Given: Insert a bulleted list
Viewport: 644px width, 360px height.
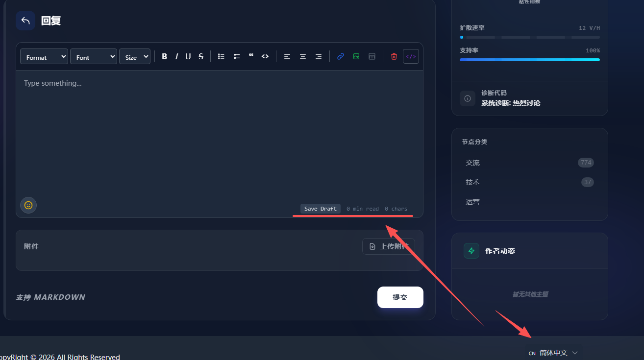Looking at the screenshot, I should [221, 56].
